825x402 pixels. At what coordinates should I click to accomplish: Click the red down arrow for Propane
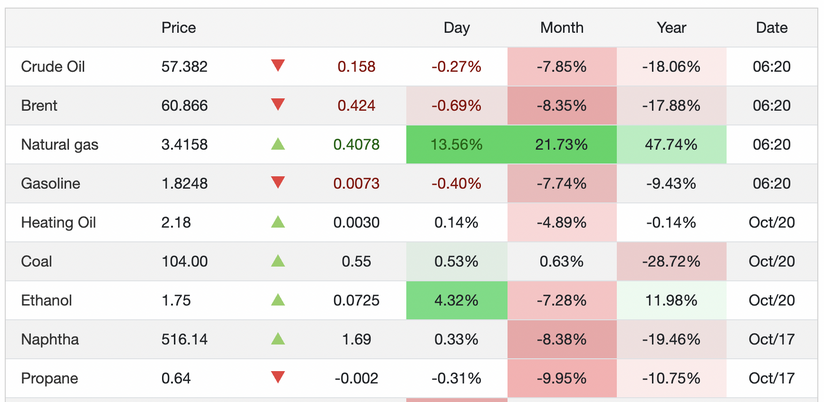coord(278,378)
